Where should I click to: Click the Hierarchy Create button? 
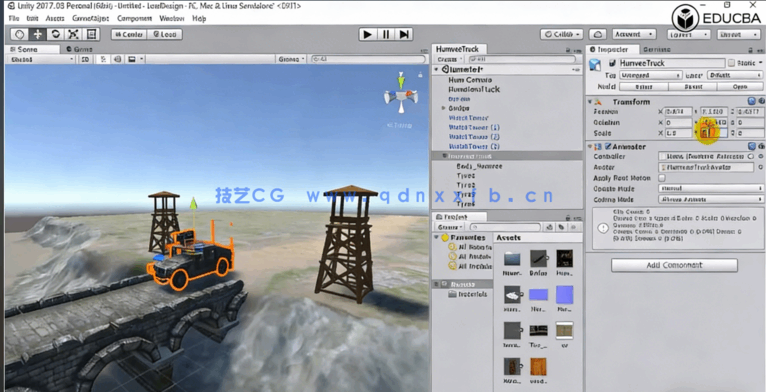[449, 59]
